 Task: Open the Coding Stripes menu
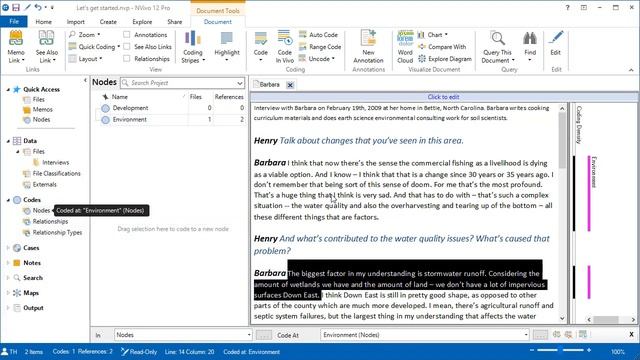(192, 47)
